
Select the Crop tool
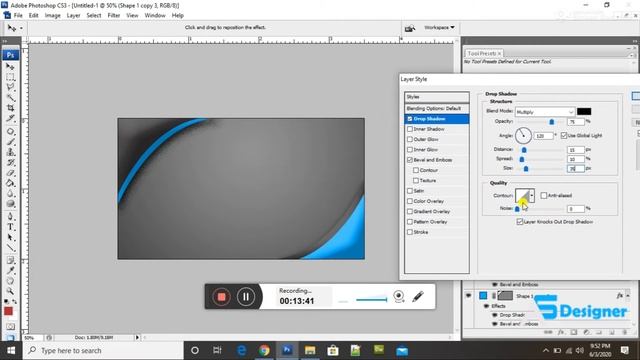pos(10,108)
